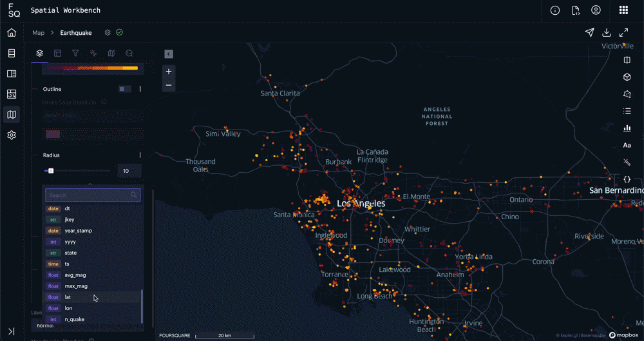Open the info circle icon in header
Image resolution: width=644 pixels, height=341 pixels.
point(555,10)
